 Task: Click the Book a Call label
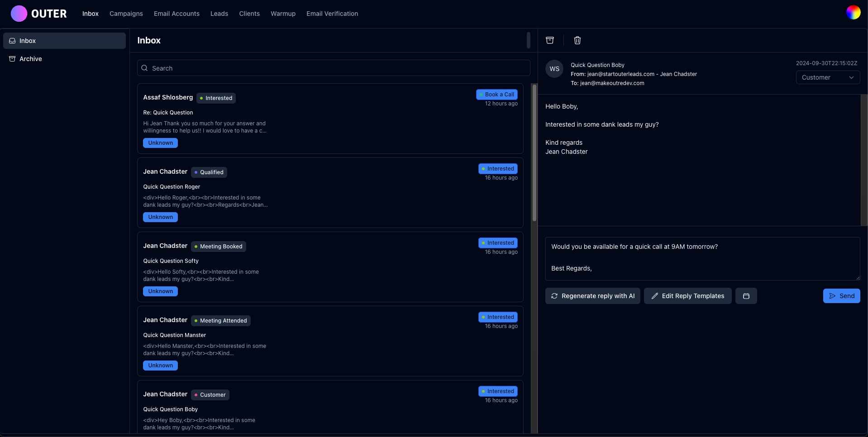(x=496, y=95)
